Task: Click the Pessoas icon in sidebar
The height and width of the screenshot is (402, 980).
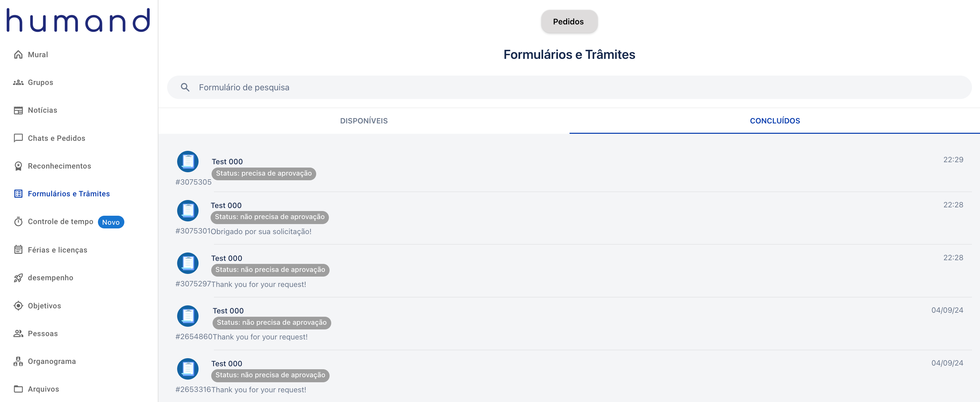Action: pos(18,333)
